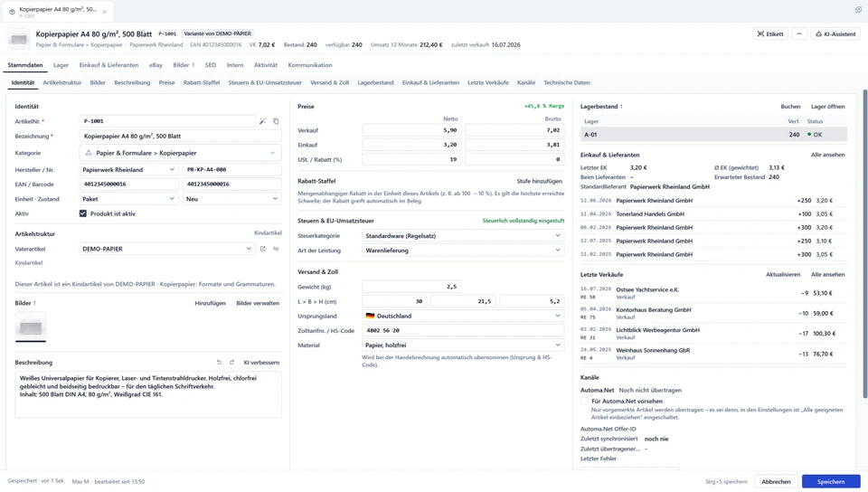Change Ursprungsland Deutschland dropdown

[x=463, y=316]
